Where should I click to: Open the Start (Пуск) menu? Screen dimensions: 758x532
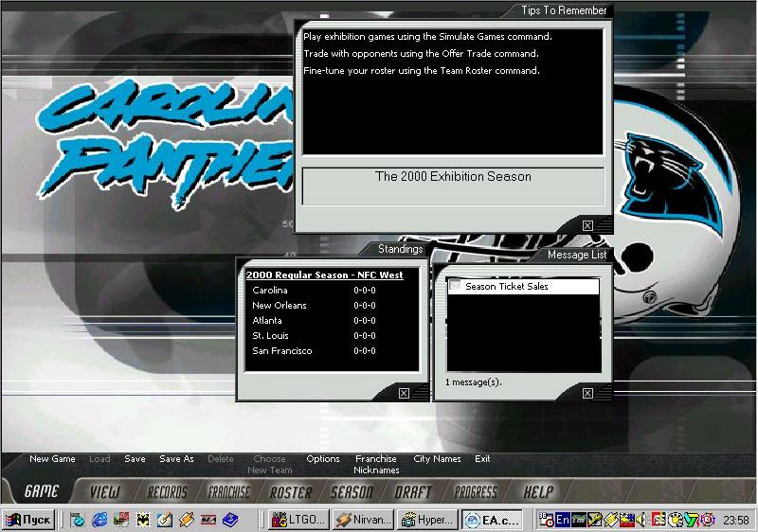[28, 520]
